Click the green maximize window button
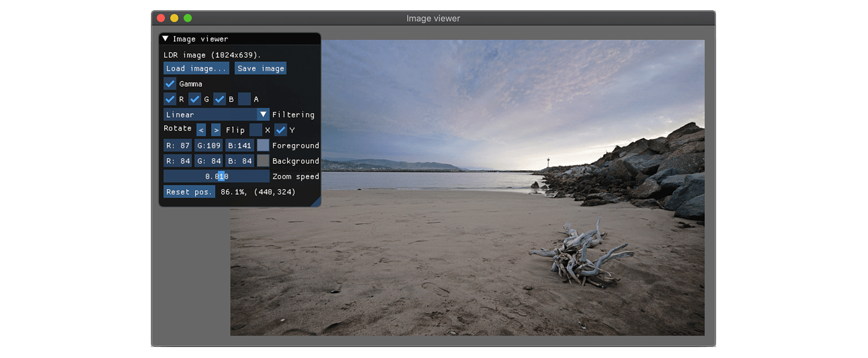The image size is (868, 358). pyautogui.click(x=188, y=18)
